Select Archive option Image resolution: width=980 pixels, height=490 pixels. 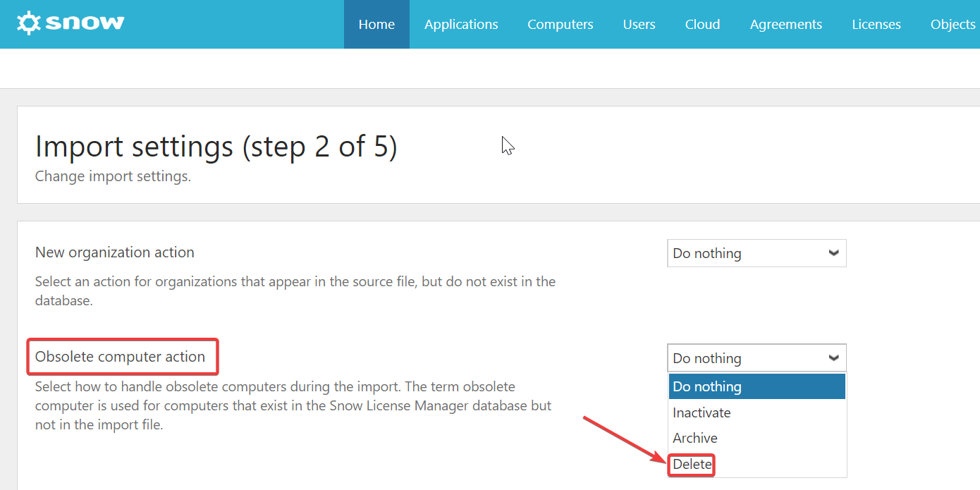pos(757,438)
